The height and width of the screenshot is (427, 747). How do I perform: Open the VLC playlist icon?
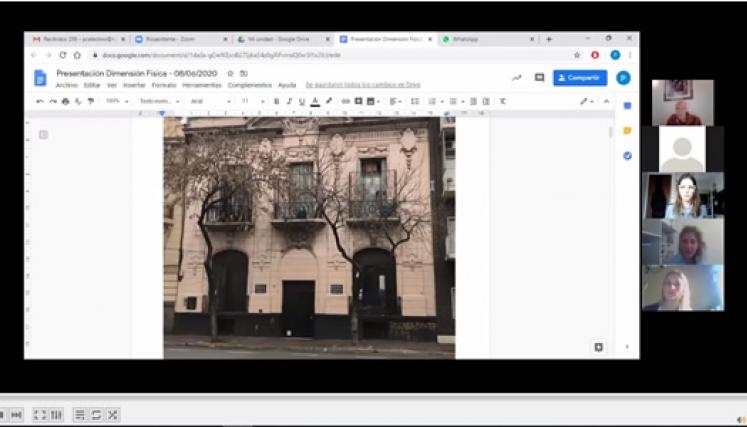point(79,415)
